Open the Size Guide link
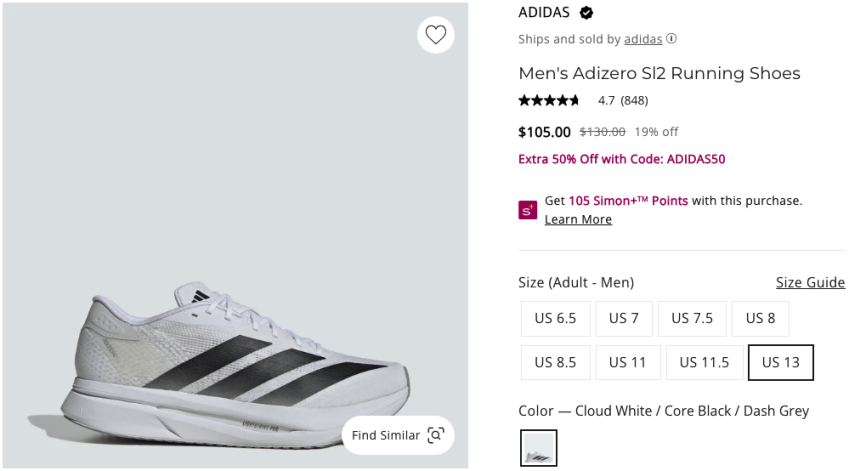The height and width of the screenshot is (471, 849). 810,282
